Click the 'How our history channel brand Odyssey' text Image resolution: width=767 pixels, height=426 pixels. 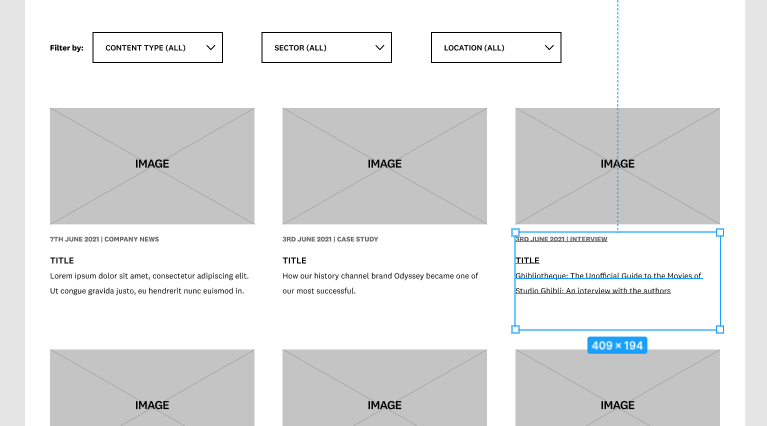point(380,283)
